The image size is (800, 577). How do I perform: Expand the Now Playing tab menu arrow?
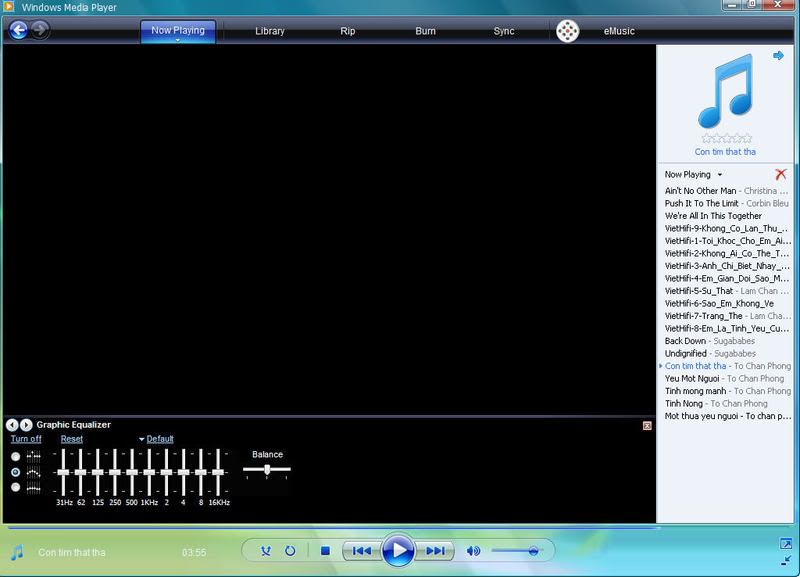pyautogui.click(x=178, y=39)
